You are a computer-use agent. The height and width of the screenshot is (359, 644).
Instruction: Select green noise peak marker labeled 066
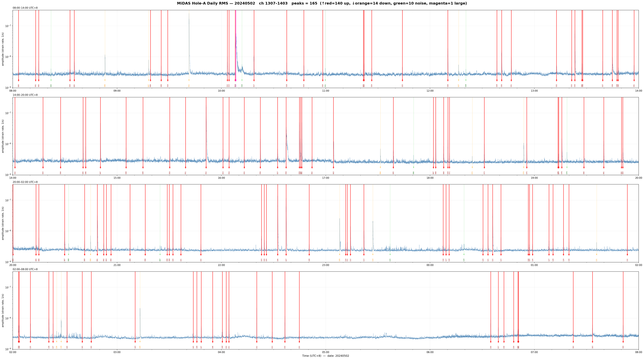point(413,167)
